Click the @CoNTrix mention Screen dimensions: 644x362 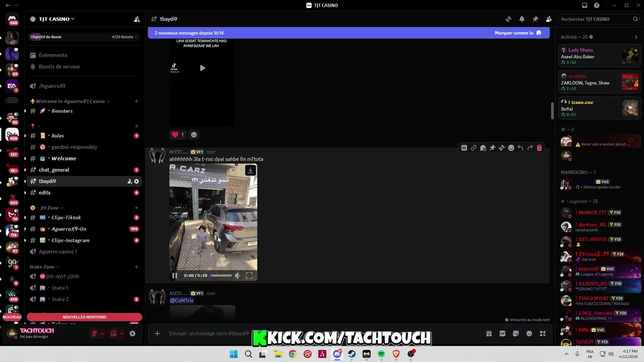182,300
